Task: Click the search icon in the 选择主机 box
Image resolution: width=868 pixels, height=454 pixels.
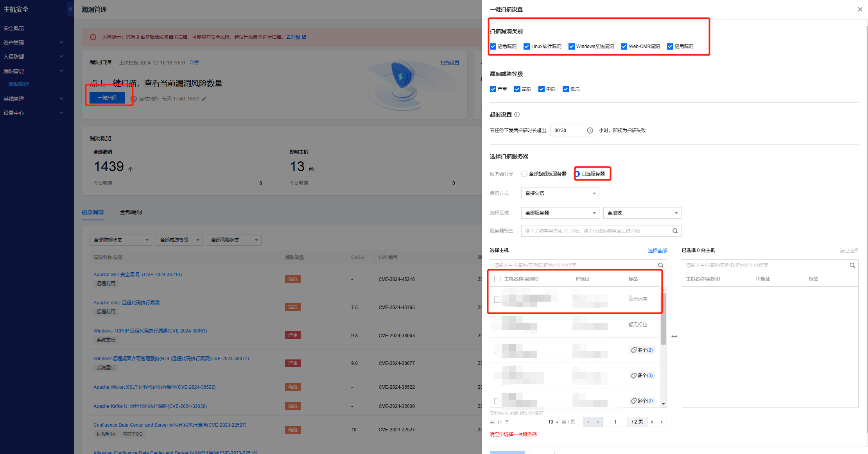Action: (660, 265)
